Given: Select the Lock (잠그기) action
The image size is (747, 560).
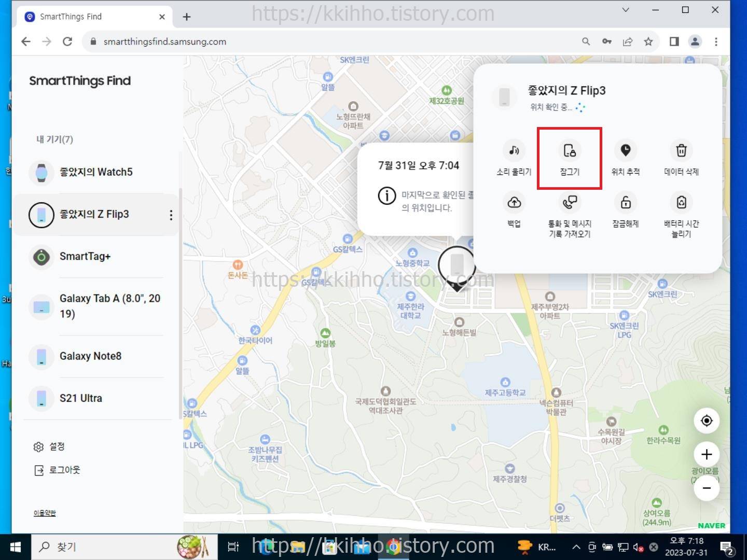Looking at the screenshot, I should pos(570,158).
